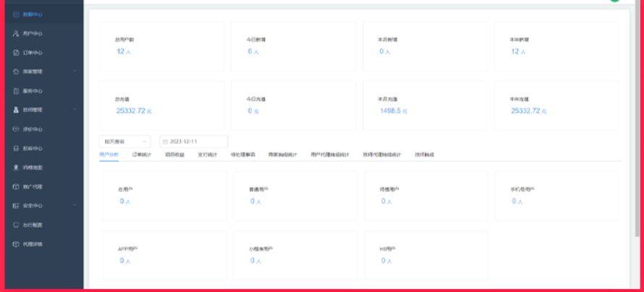Select the 技师抽成 tab
The image size is (644, 292).
(424, 153)
